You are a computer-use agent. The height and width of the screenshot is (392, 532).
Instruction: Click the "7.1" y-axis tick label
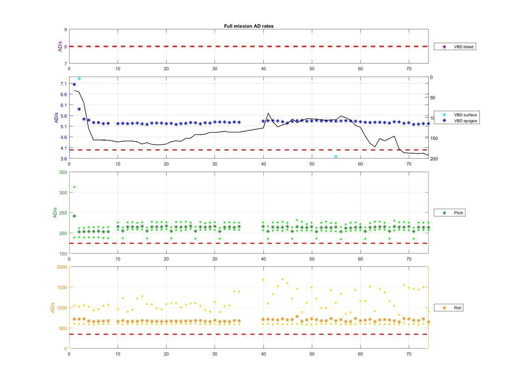pyautogui.click(x=64, y=84)
